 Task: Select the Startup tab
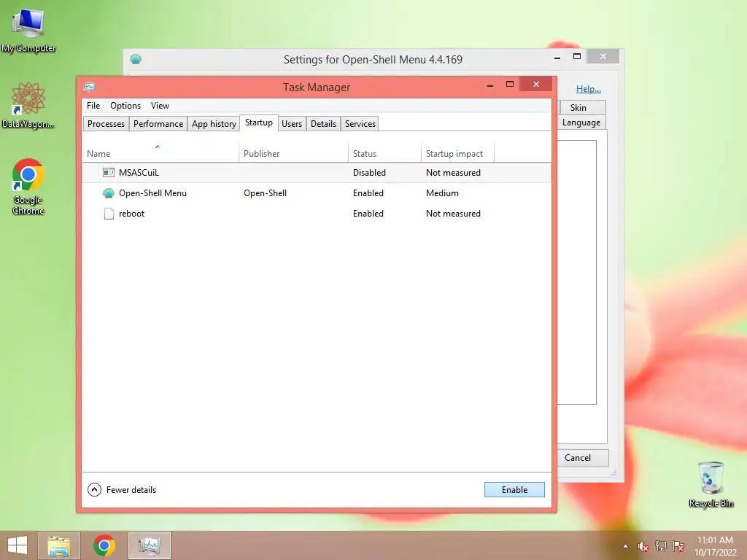pos(259,122)
